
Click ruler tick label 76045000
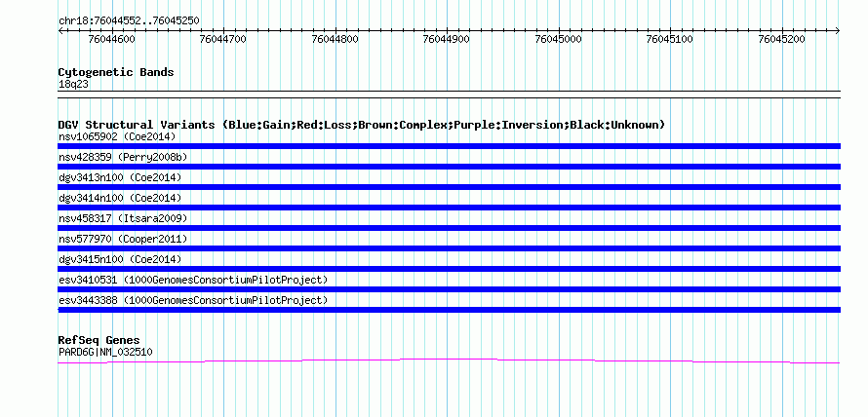pyautogui.click(x=558, y=39)
